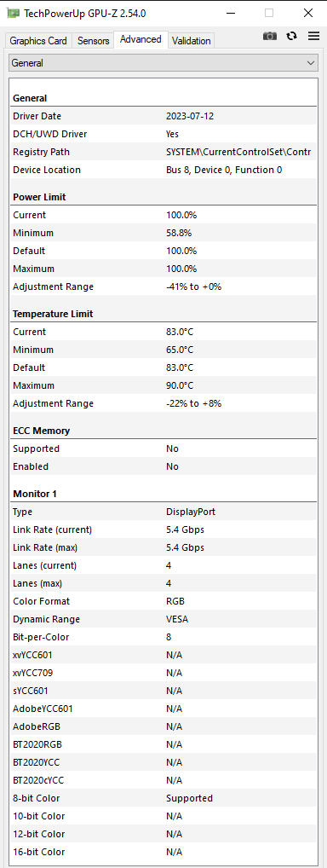Image resolution: width=327 pixels, height=868 pixels.
Task: Expand the General category dropdown
Action: [163, 63]
